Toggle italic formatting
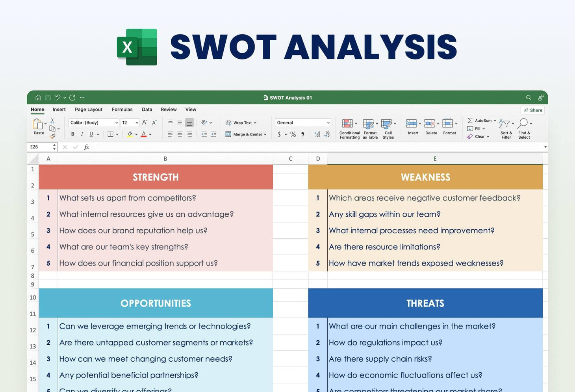This screenshot has width=575, height=392. tap(82, 134)
